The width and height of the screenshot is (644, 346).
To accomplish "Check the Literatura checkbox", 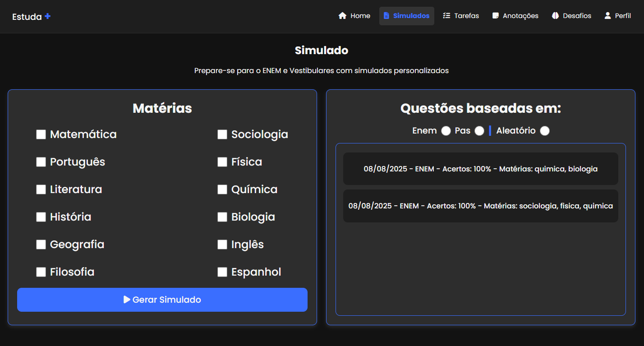I will point(41,189).
